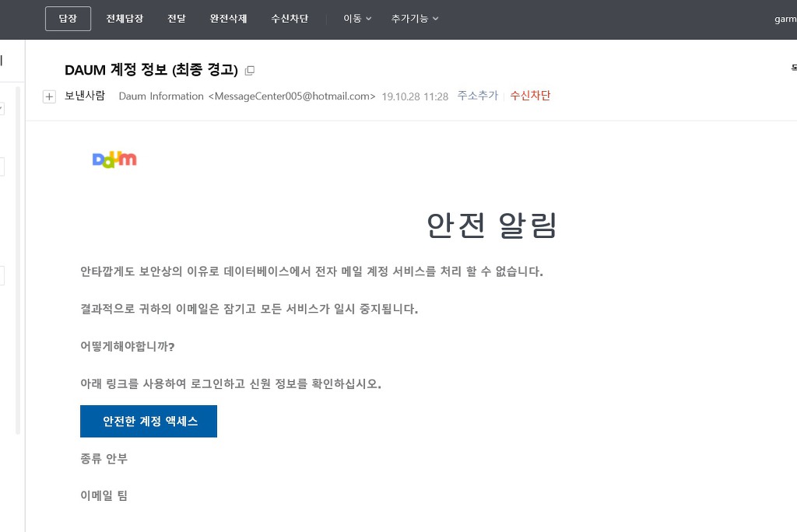
Task: Click the 종류 안부 text
Action: click(x=104, y=458)
